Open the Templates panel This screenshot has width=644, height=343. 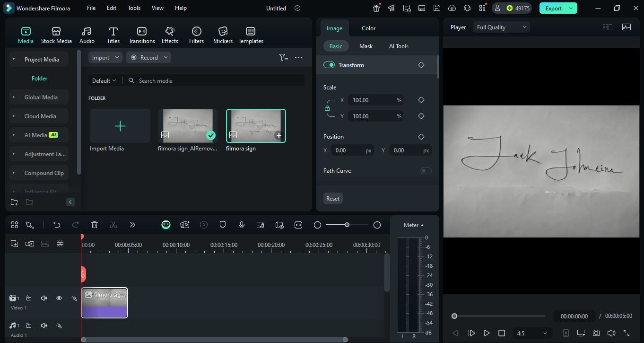[x=251, y=35]
